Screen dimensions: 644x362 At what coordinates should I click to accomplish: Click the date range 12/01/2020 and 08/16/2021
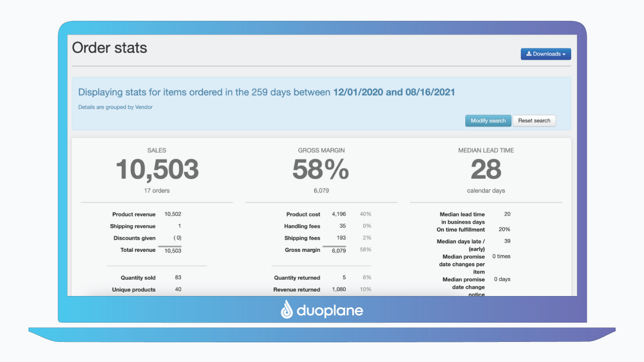point(392,92)
